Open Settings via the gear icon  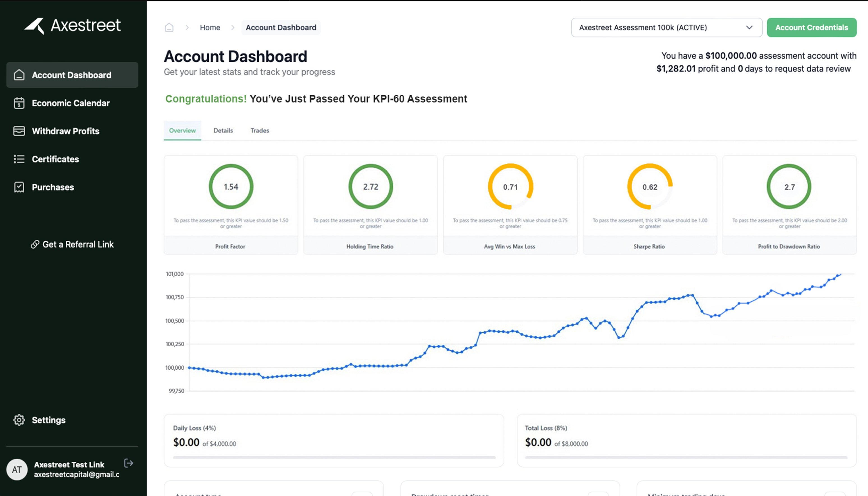(x=19, y=420)
